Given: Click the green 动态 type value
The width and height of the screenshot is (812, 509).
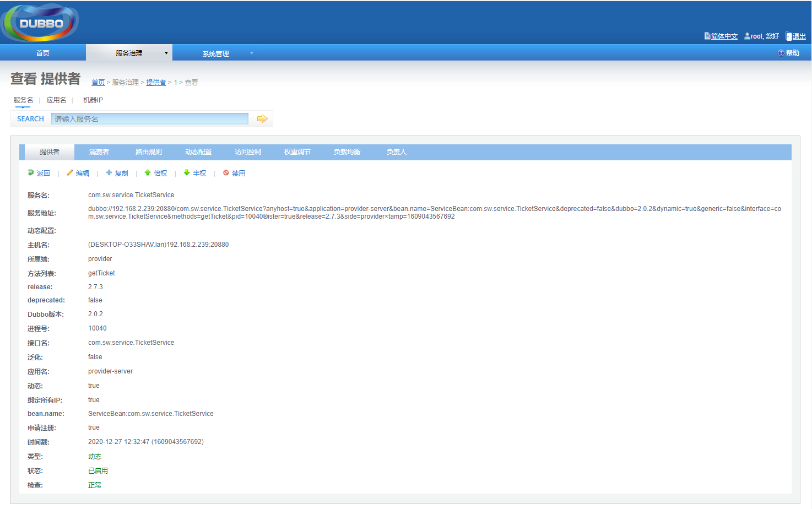Looking at the screenshot, I should 95,457.
